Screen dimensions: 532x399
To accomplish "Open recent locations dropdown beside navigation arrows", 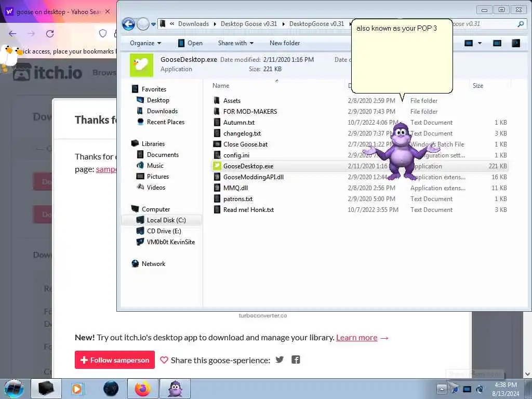I will (x=153, y=24).
